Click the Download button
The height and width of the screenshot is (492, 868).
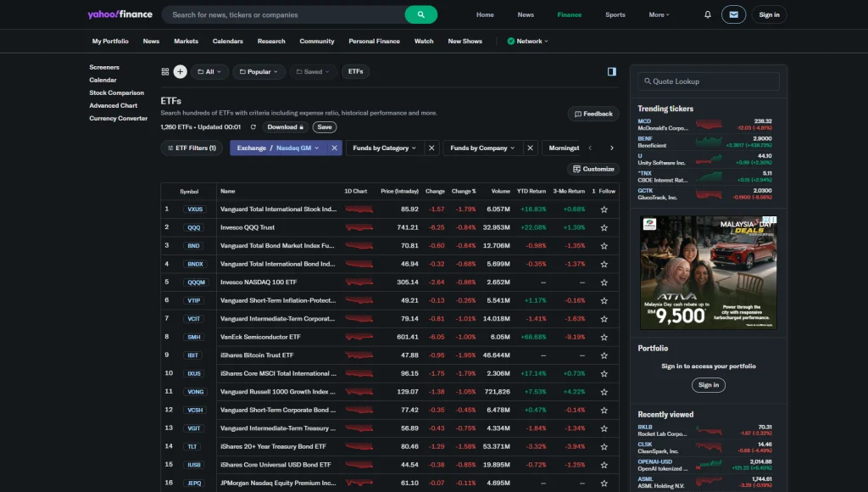click(x=285, y=127)
